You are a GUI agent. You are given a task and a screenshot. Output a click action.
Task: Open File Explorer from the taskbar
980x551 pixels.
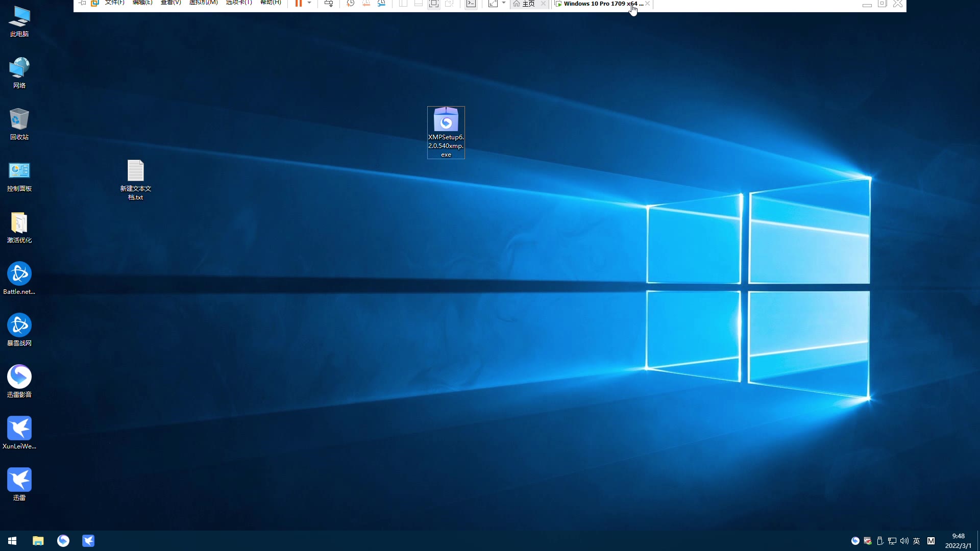pos(38,540)
